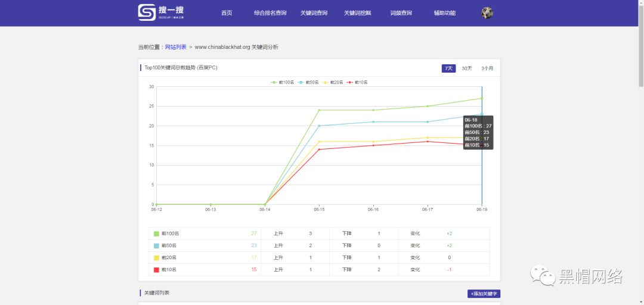This screenshot has width=644, height=305.
Task: Open 综合排名查询 menu item
Action: click(x=270, y=13)
